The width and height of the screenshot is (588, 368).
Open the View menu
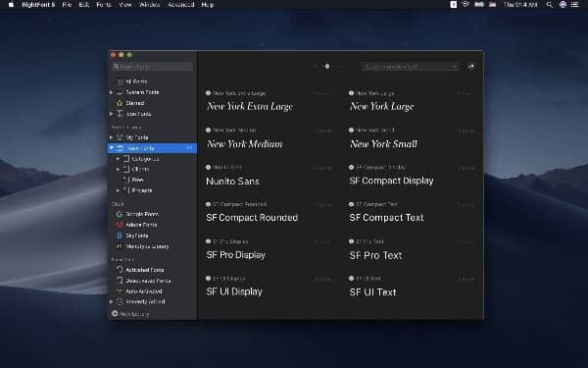pyautogui.click(x=124, y=5)
